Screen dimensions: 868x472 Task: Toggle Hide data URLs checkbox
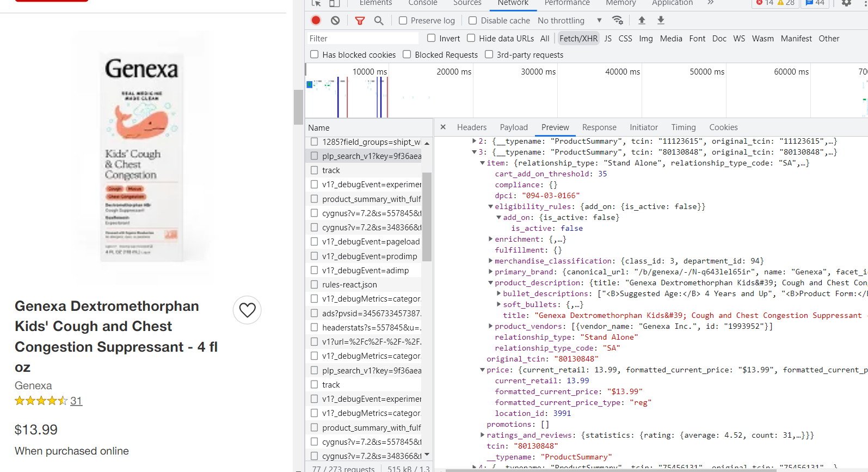tap(471, 38)
